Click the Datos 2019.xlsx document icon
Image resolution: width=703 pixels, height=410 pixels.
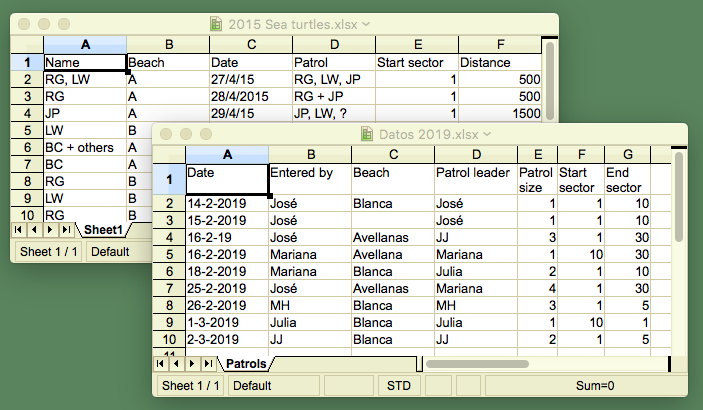coord(368,134)
